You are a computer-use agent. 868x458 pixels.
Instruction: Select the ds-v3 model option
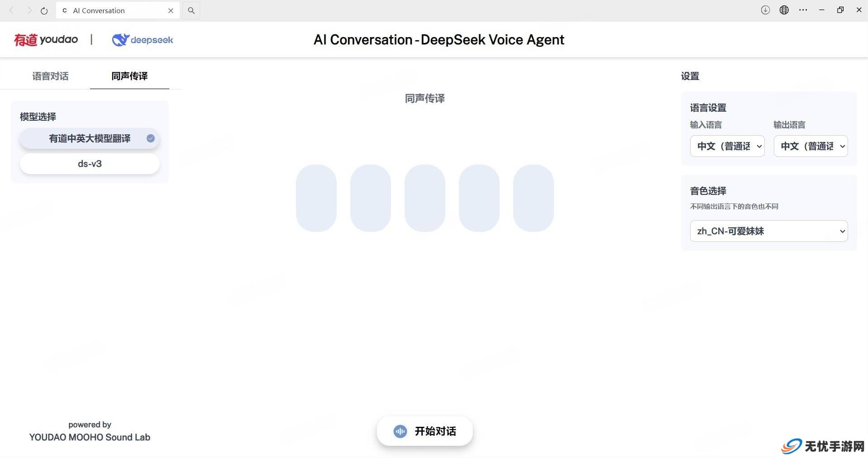(x=90, y=164)
